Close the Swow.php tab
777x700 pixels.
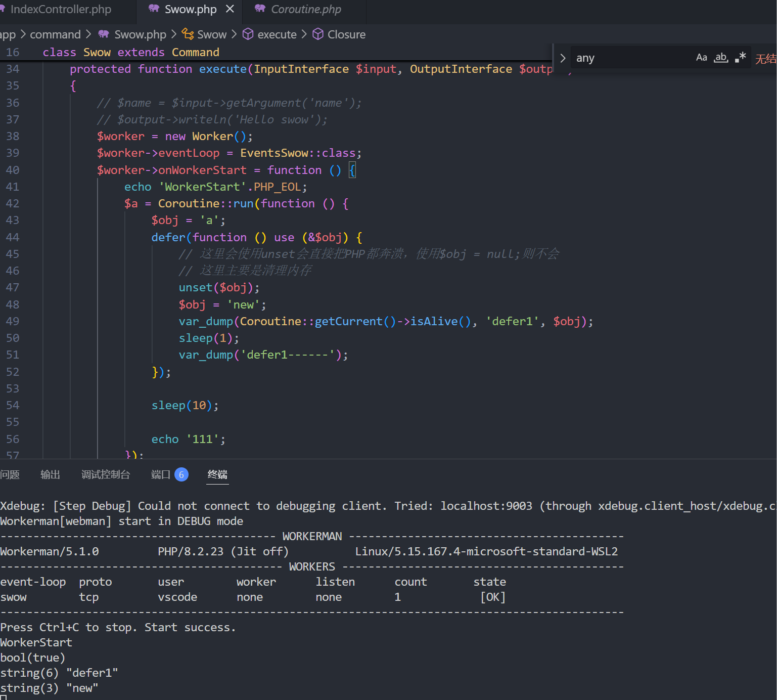point(230,9)
